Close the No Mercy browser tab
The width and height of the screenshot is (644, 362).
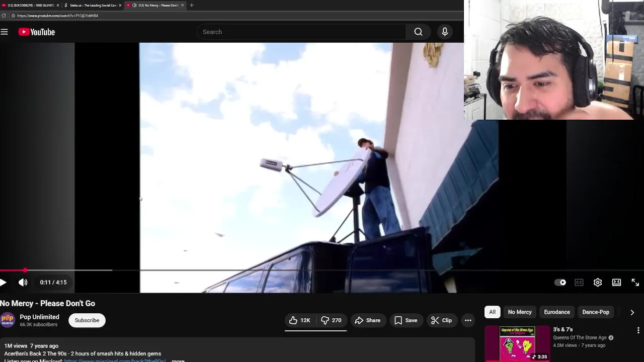[182, 5]
